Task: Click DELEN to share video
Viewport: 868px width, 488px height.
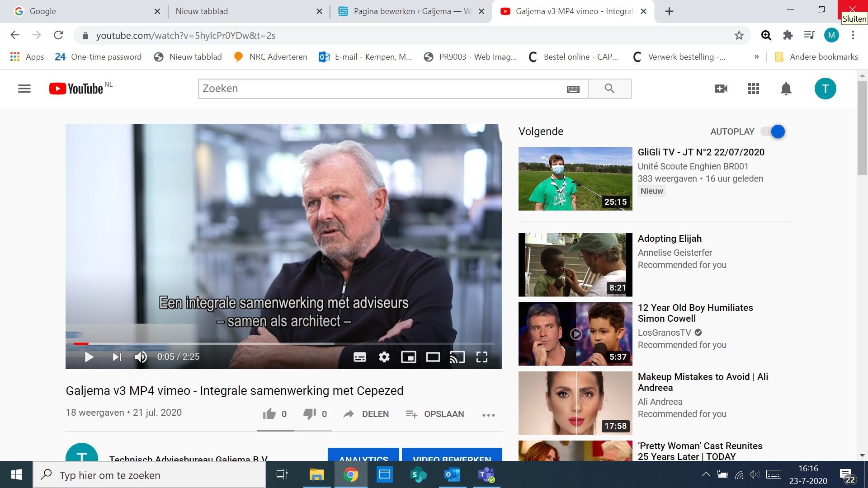Action: [x=366, y=414]
